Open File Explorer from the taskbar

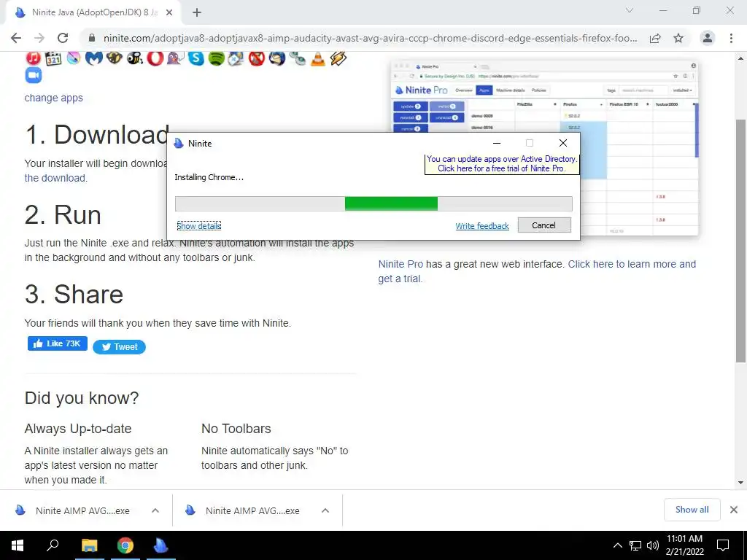click(89, 545)
